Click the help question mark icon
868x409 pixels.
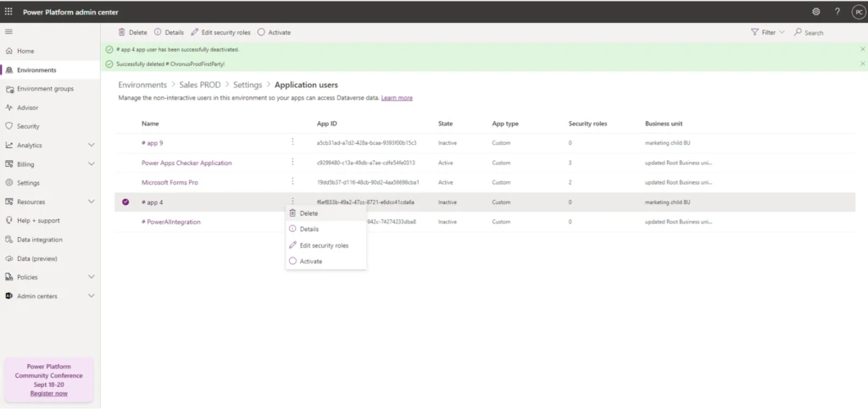837,11
